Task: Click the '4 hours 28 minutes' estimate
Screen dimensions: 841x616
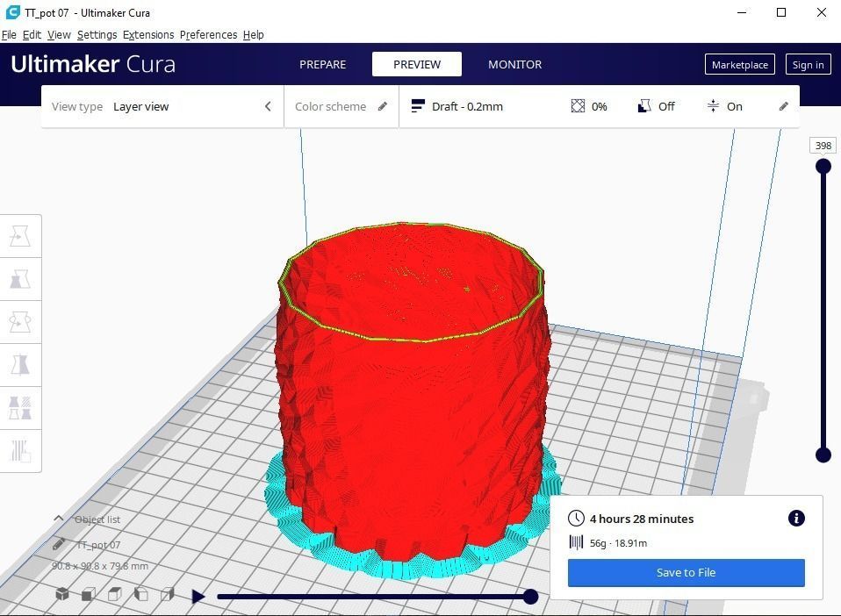Action: click(642, 519)
